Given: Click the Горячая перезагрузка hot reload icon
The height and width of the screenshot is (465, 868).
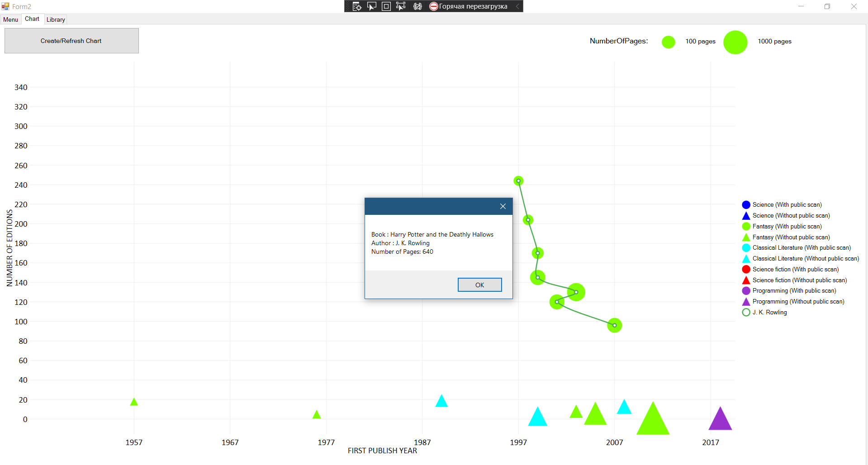Looking at the screenshot, I should tap(434, 6).
